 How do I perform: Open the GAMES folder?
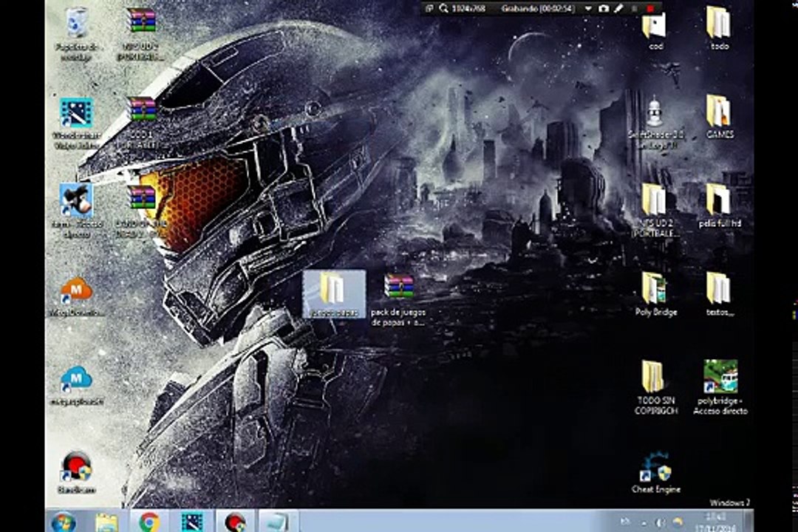tap(719, 118)
